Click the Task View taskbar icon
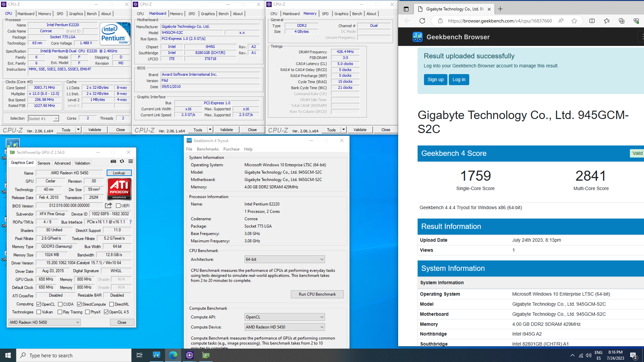This screenshot has height=362, width=644. coord(140,355)
